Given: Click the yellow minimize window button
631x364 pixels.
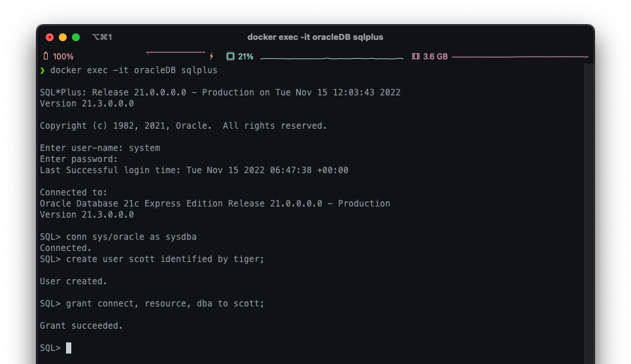Looking at the screenshot, I should (63, 37).
